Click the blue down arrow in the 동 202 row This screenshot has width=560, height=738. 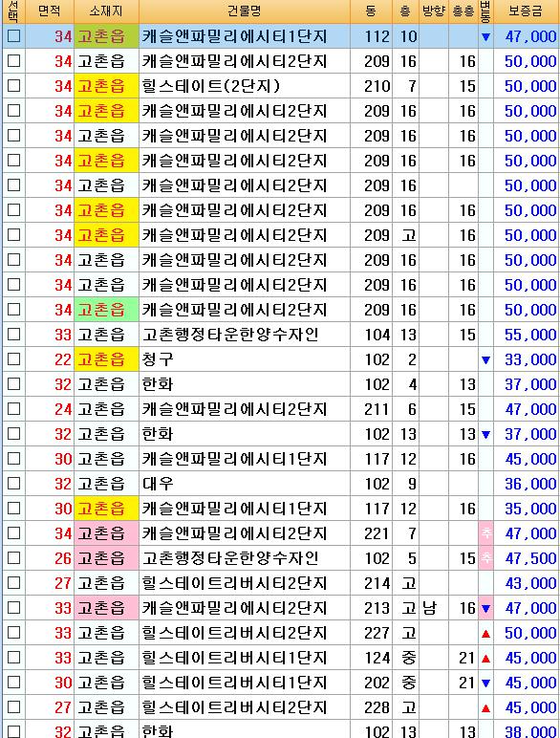485,683
